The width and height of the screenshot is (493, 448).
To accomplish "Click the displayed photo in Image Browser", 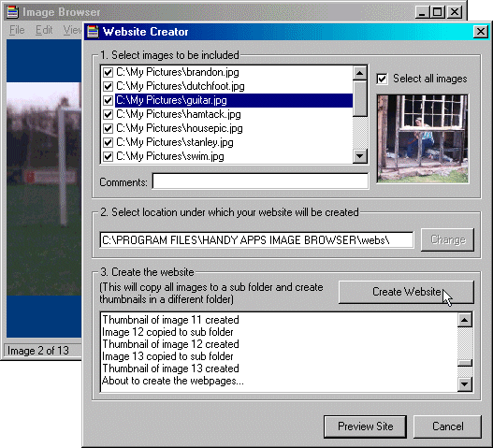I will pyautogui.click(x=44, y=189).
